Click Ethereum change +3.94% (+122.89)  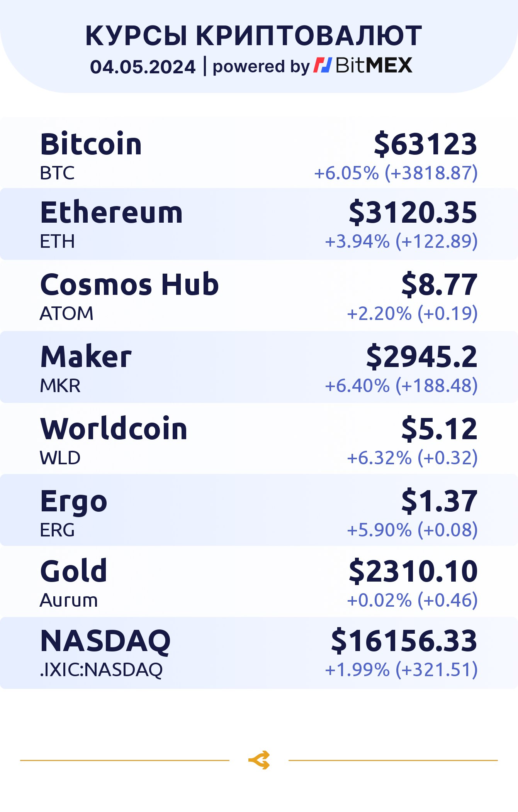tap(401, 241)
